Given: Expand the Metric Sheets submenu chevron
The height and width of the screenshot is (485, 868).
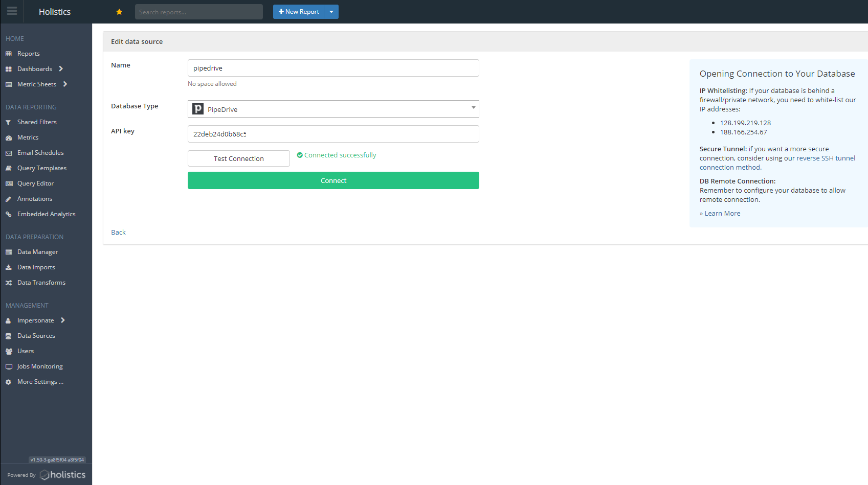Looking at the screenshot, I should point(65,84).
